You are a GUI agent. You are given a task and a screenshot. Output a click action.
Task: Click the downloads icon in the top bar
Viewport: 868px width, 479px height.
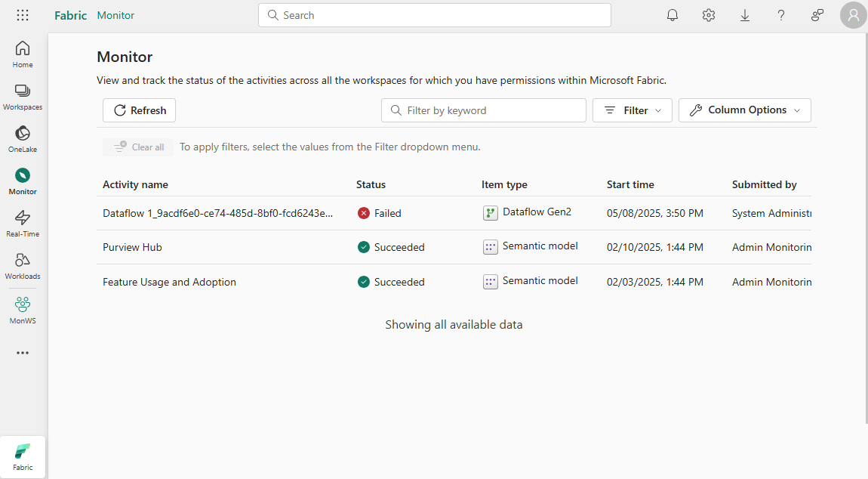pyautogui.click(x=745, y=14)
